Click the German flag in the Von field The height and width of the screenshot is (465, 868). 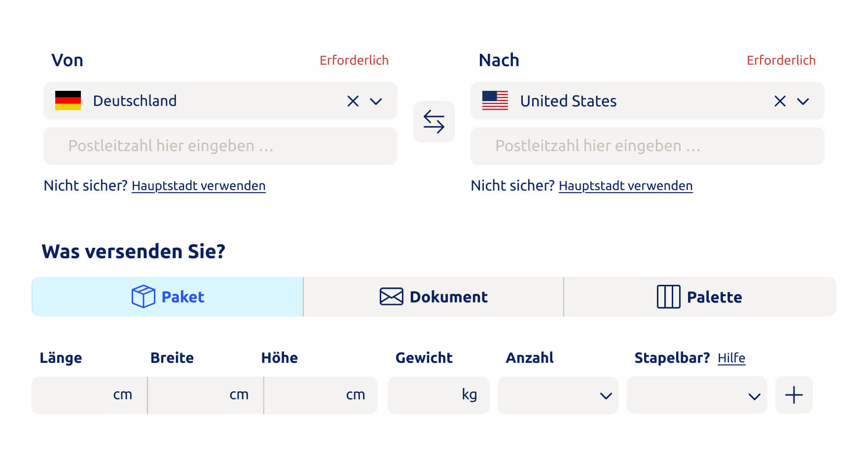tap(69, 101)
